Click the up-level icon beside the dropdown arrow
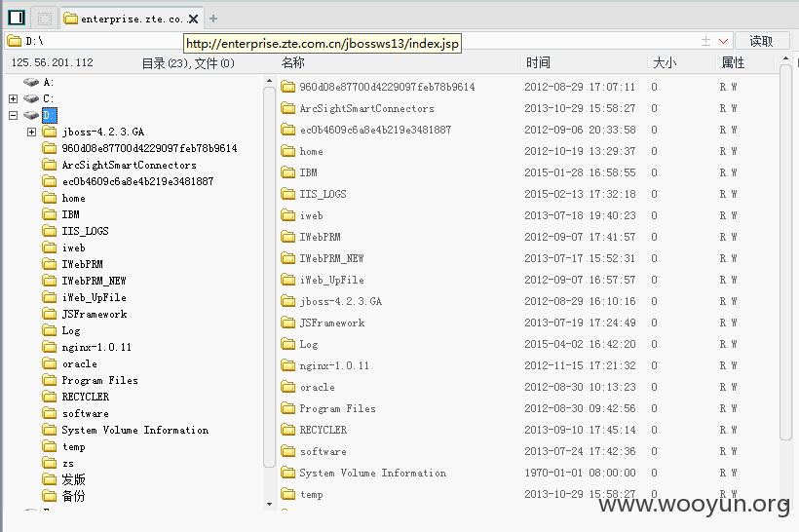 (x=705, y=41)
